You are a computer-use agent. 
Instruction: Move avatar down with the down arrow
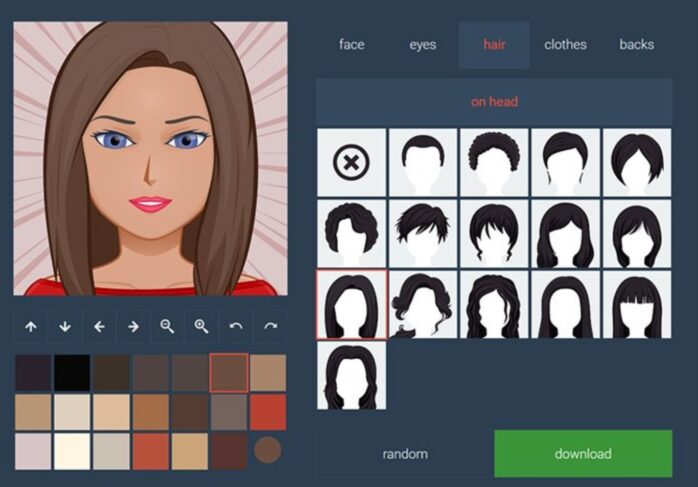click(x=65, y=327)
